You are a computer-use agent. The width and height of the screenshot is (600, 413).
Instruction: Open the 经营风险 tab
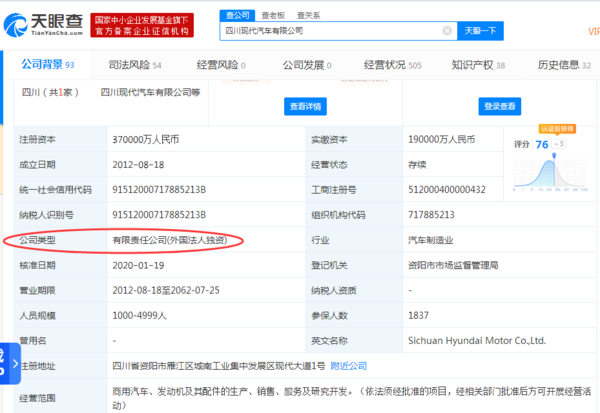221,65
